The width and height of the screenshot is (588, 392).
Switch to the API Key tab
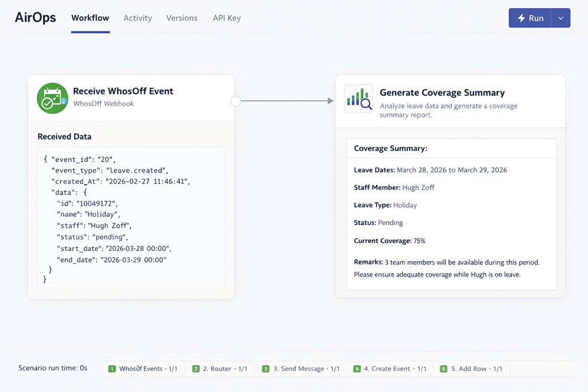(x=226, y=18)
